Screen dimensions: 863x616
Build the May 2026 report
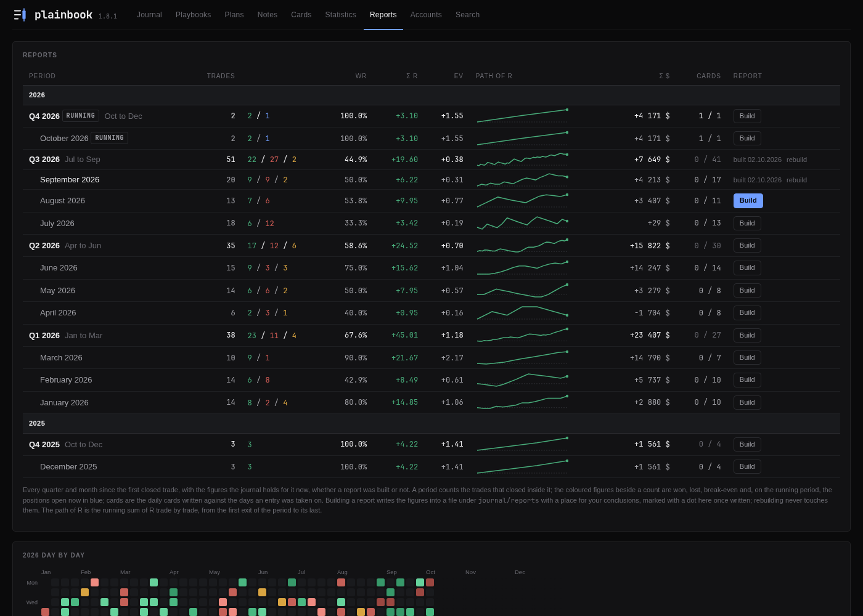[747, 290]
